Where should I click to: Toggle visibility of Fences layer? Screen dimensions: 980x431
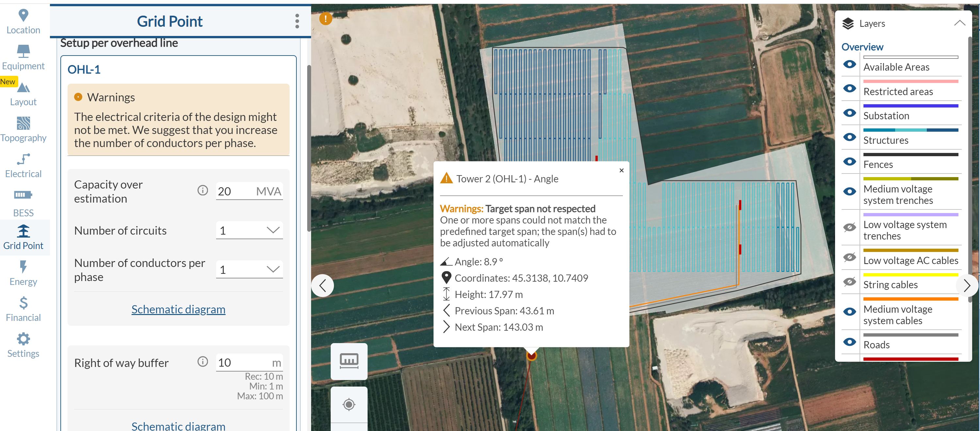pyautogui.click(x=849, y=162)
